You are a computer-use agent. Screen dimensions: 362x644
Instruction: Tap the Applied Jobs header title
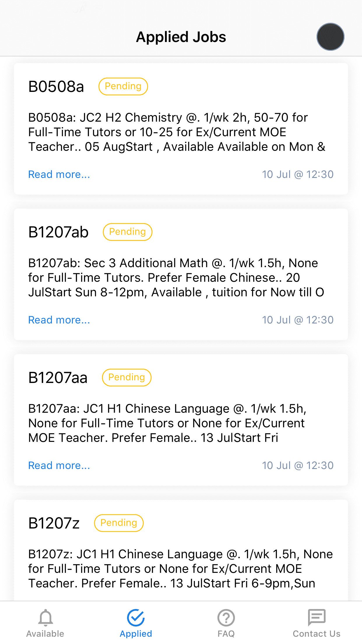(x=181, y=37)
